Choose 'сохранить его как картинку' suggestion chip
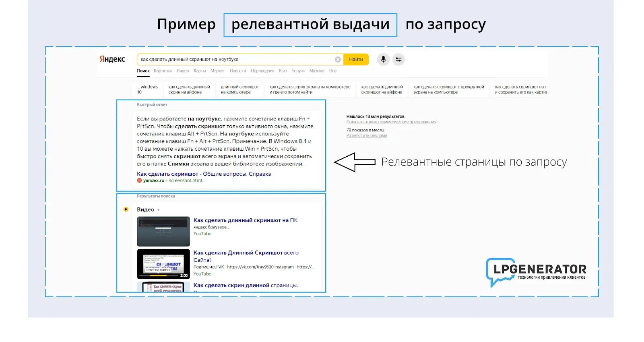 (x=519, y=89)
